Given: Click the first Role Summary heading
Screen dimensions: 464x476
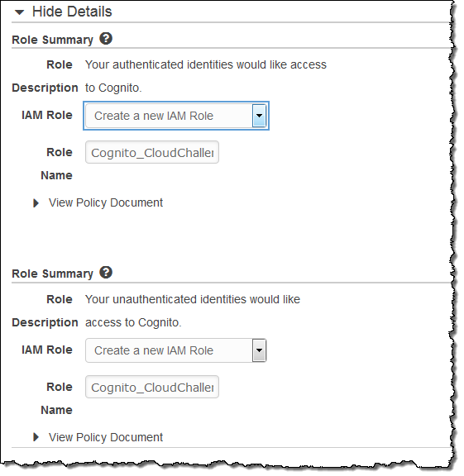Looking at the screenshot, I should coord(52,40).
